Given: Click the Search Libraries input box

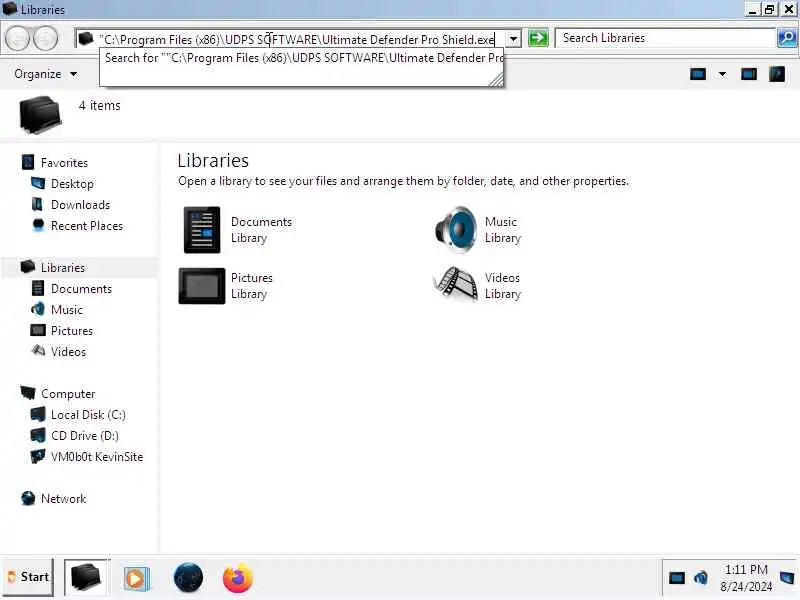Looking at the screenshot, I should point(665,38).
